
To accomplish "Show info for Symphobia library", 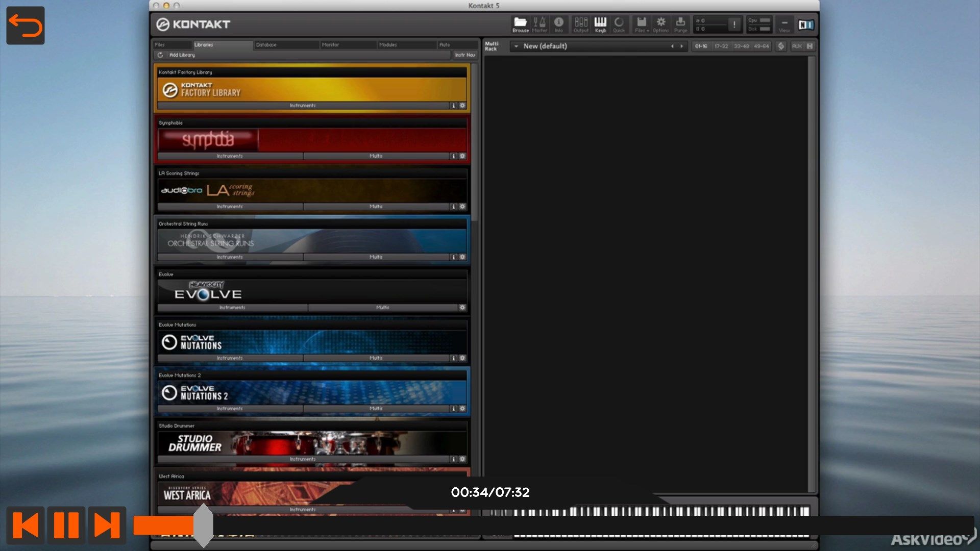I will 453,156.
